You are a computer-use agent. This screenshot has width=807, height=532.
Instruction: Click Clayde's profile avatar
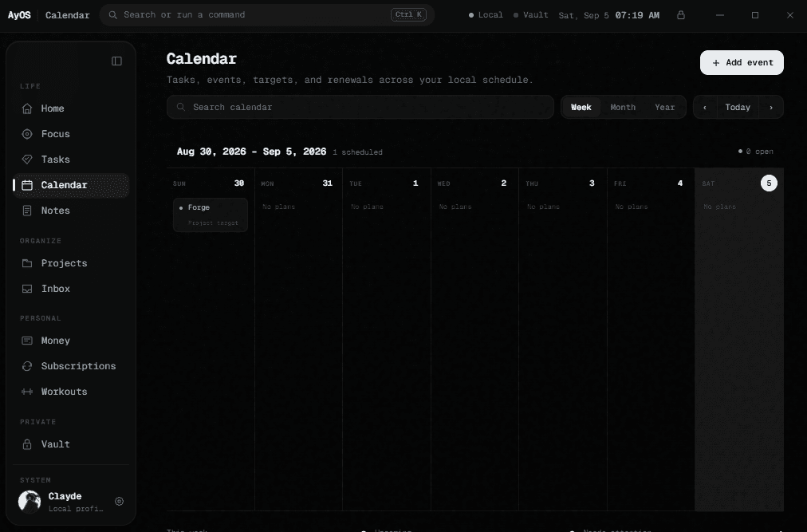tap(30, 502)
